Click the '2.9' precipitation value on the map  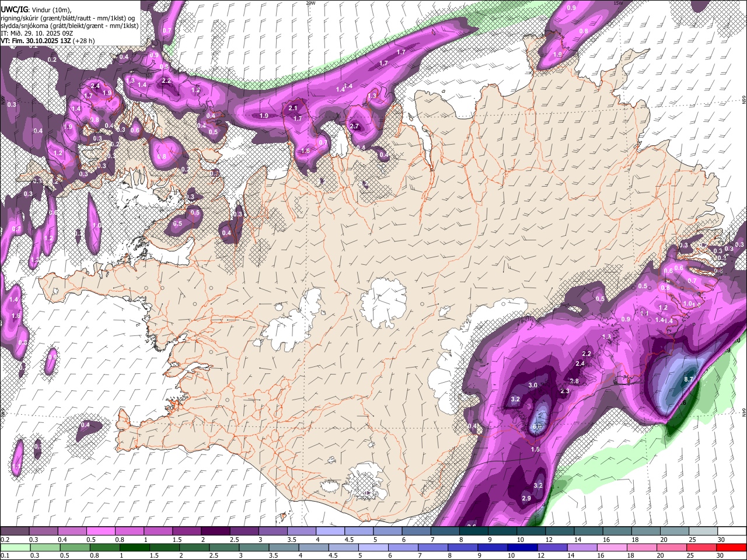tap(526, 499)
